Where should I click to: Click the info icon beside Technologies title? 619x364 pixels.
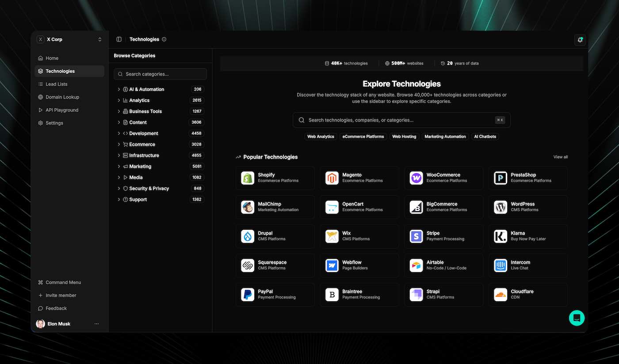(x=164, y=39)
